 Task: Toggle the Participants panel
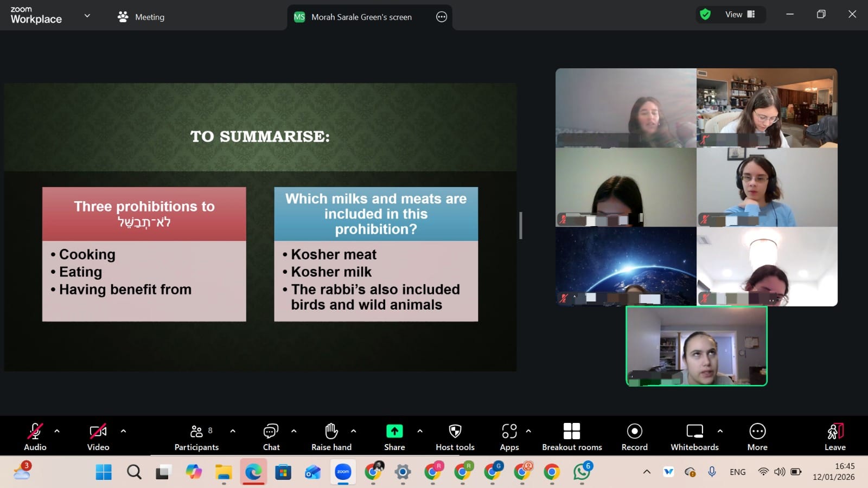coord(196,432)
